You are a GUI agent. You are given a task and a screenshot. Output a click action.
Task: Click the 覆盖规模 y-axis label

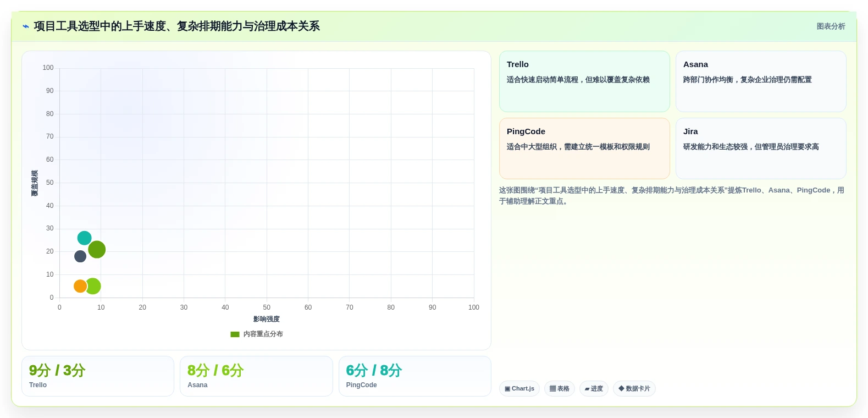35,183
